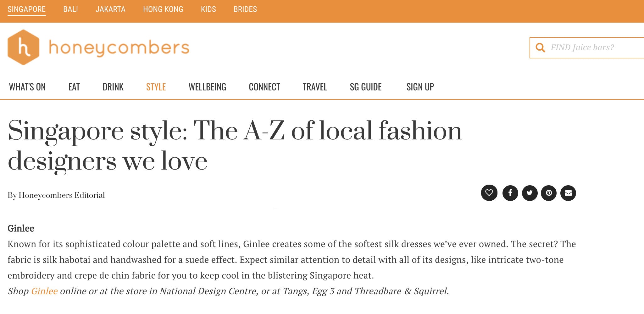Follow the orange Ginlee shop link
The image size is (644, 314).
[x=44, y=291]
